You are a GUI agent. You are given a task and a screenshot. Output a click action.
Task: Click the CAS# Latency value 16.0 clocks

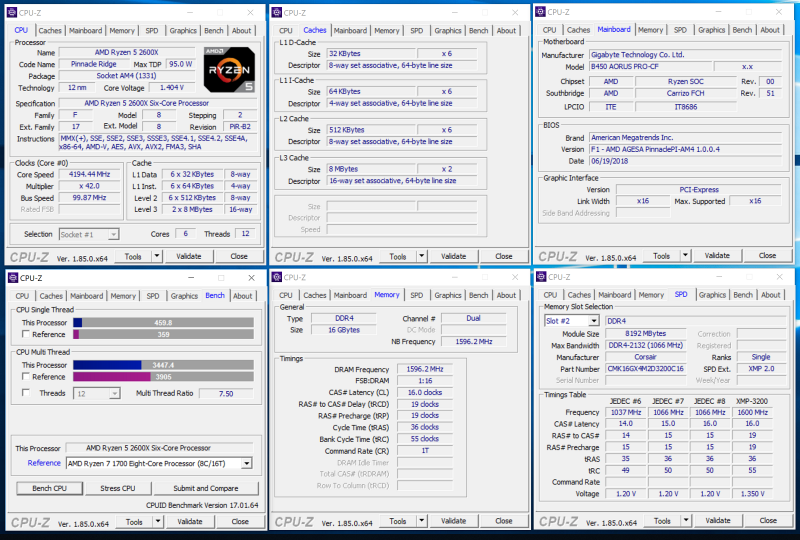coord(425,392)
